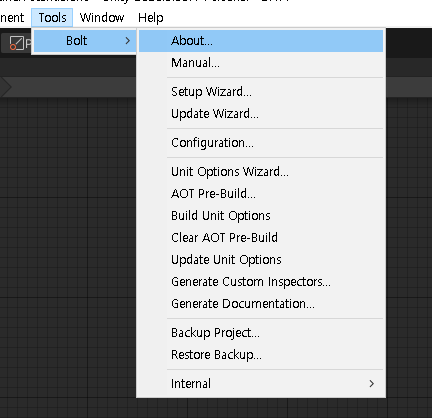
Task: Open the Tools menu
Action: coord(52,18)
